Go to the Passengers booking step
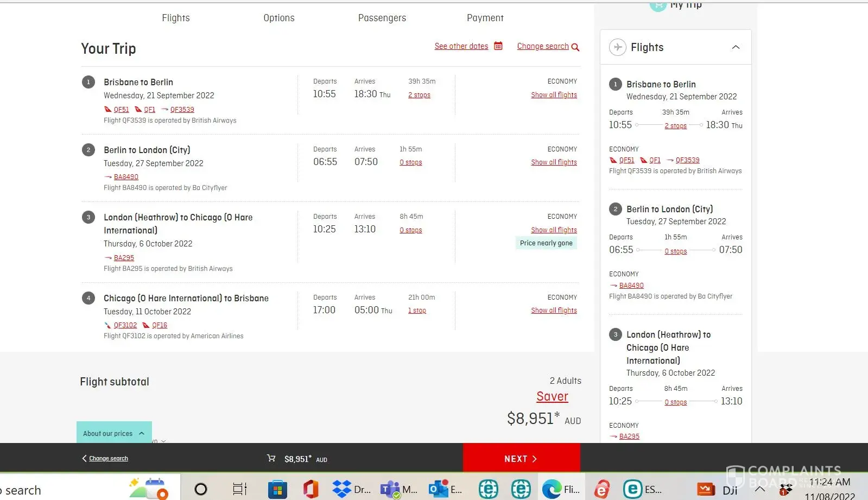 click(382, 18)
